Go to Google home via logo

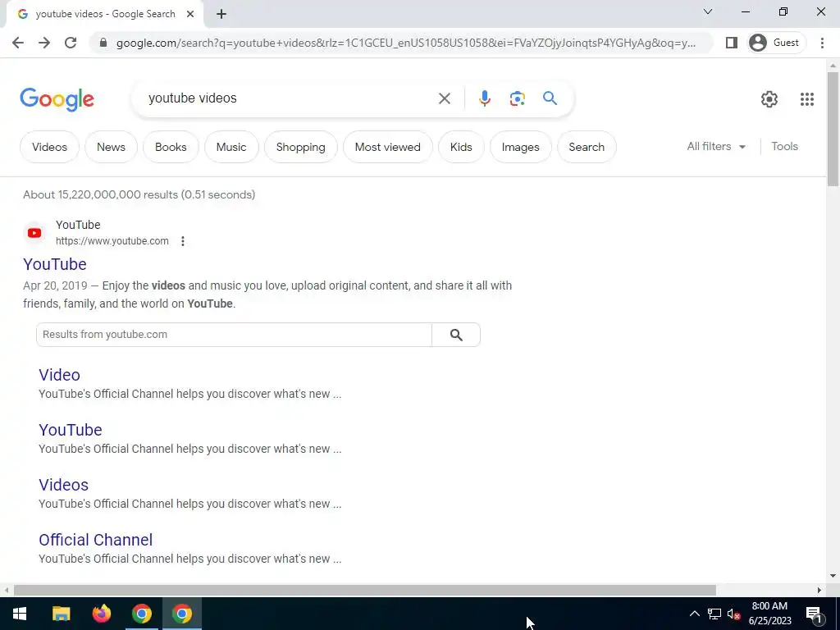click(57, 99)
